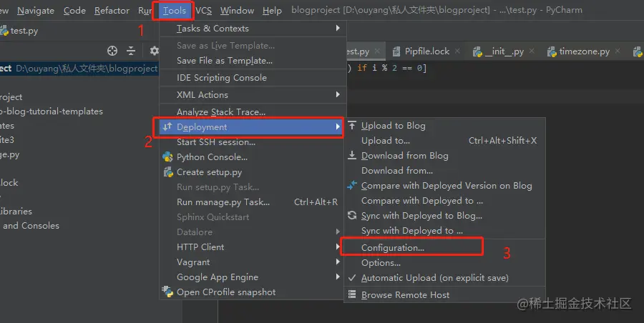Click the timezone.py tab file icon
Image resolution: width=644 pixels, height=323 pixels.
pos(552,51)
